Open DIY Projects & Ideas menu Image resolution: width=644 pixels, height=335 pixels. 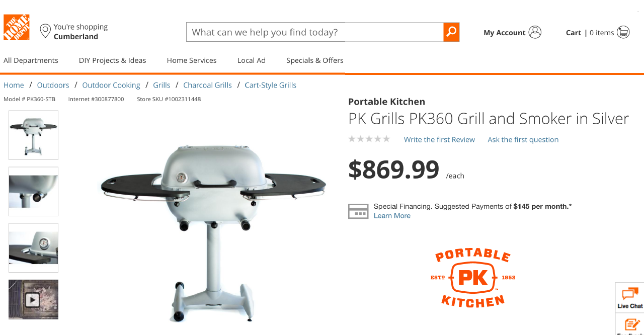tap(113, 60)
